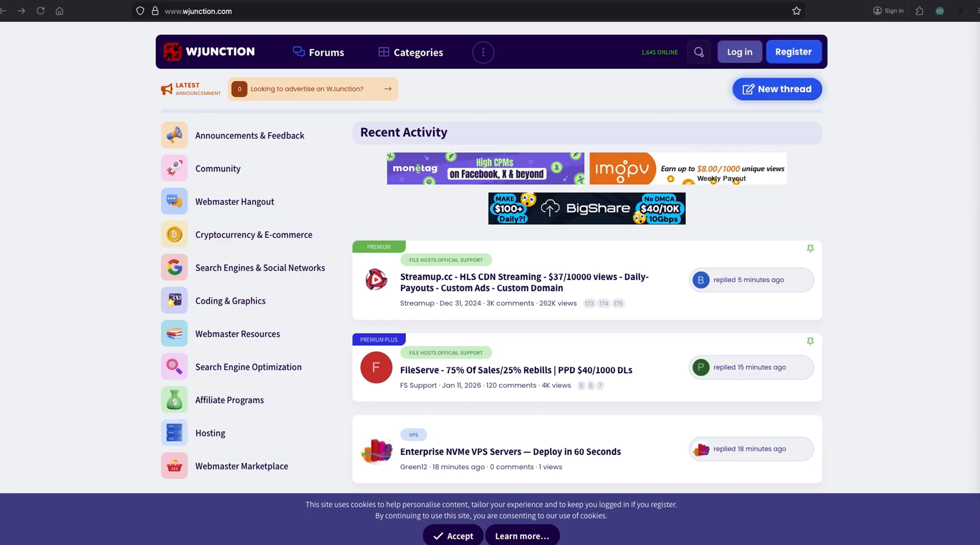This screenshot has width=980, height=545.
Task: Go to page 175 of Streamup thread
Action: pos(618,303)
